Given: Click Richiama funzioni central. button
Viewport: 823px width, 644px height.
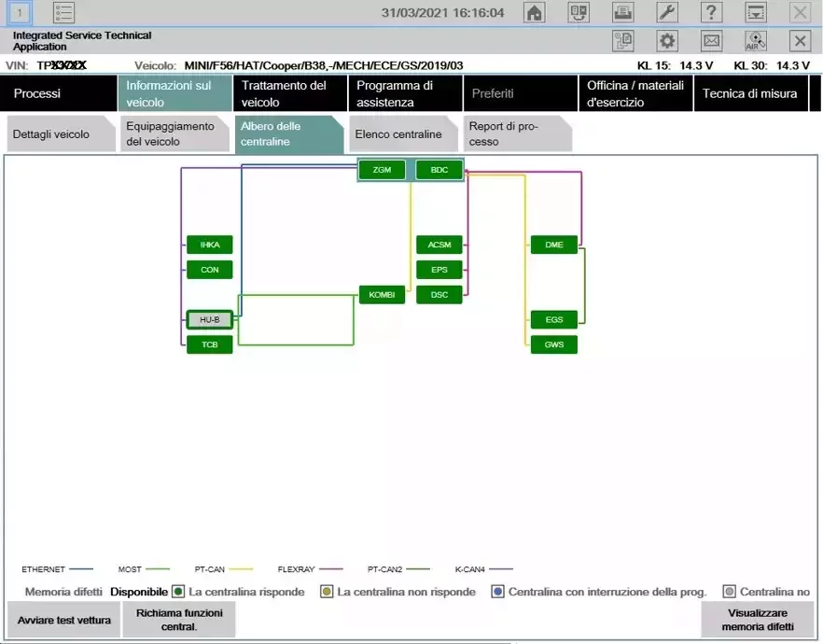Looking at the screenshot, I should tap(179, 620).
